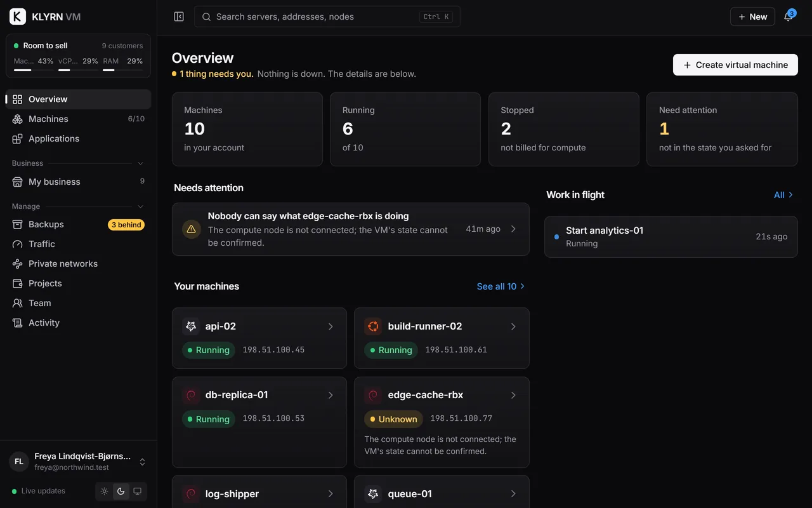Click the warning triangle icon in Needs attention
The image size is (812, 508).
(192, 229)
